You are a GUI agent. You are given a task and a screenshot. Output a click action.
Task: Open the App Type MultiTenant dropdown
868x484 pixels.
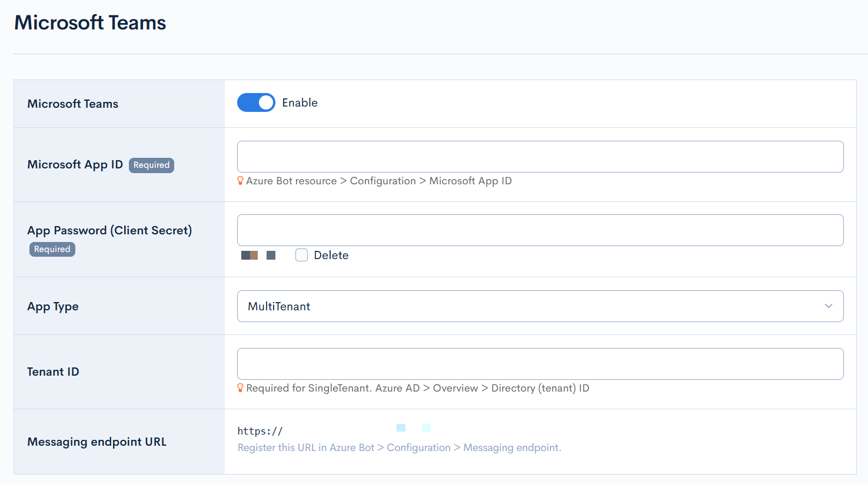[540, 306]
